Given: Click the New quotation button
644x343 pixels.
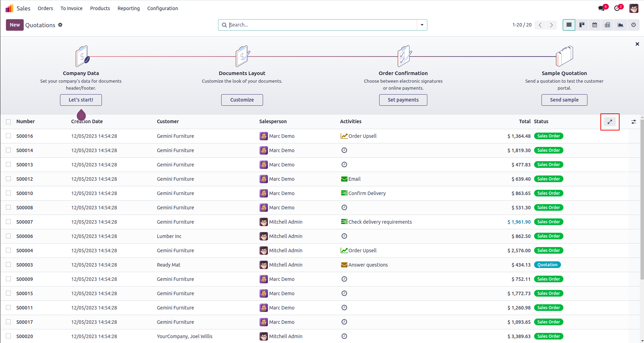Looking at the screenshot, I should point(15,25).
